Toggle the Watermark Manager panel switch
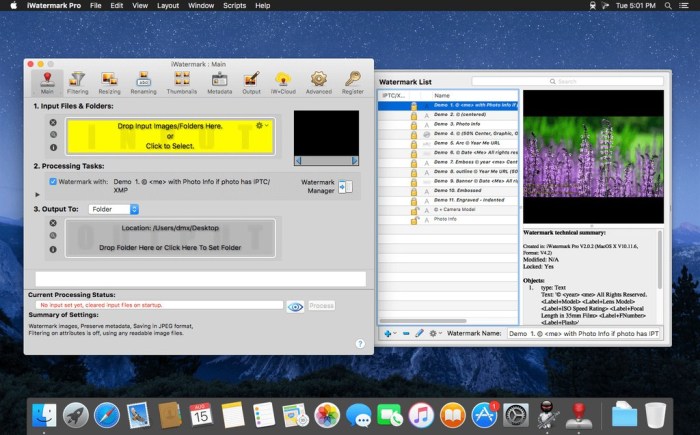This screenshot has height=435, width=700. point(345,186)
